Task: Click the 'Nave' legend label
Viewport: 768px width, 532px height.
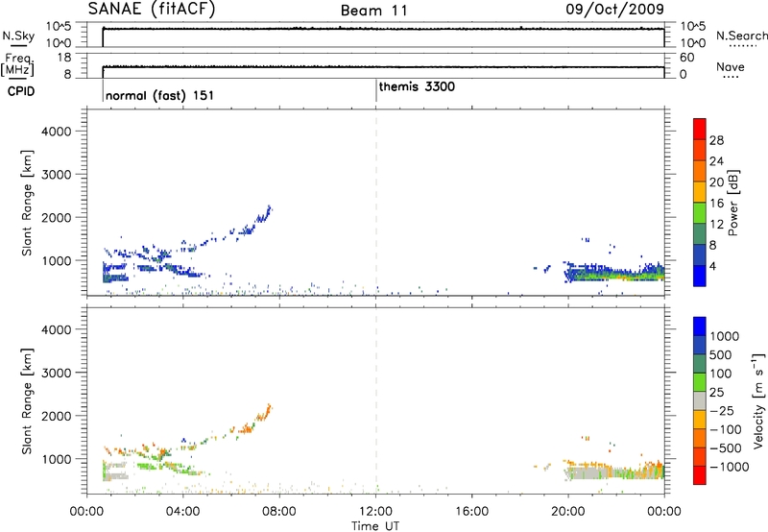Action: [731, 67]
